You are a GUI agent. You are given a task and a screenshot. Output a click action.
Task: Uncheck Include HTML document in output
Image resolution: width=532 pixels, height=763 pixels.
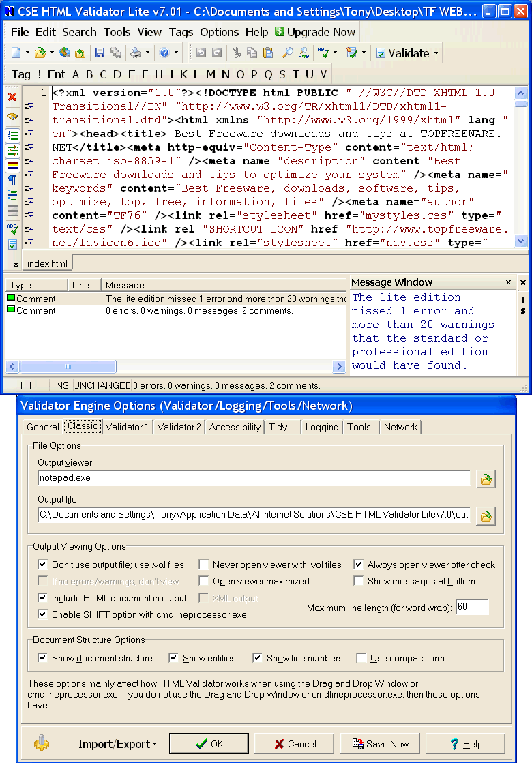coord(43,597)
